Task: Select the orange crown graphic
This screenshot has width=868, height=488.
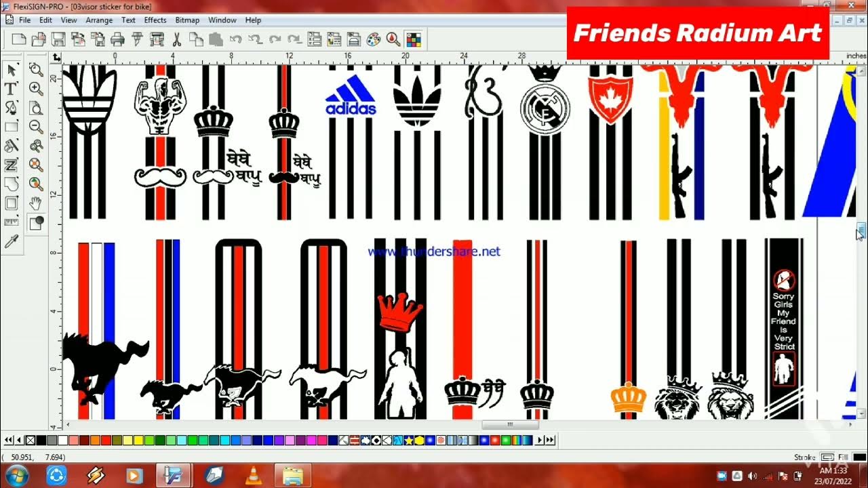Action: click(628, 398)
